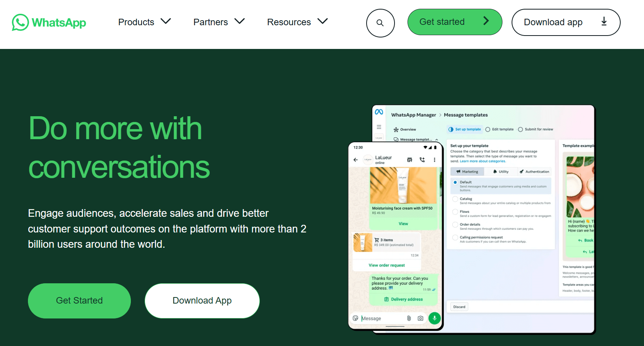
Task: Select the Overview item in the sidebar
Action: click(x=407, y=130)
